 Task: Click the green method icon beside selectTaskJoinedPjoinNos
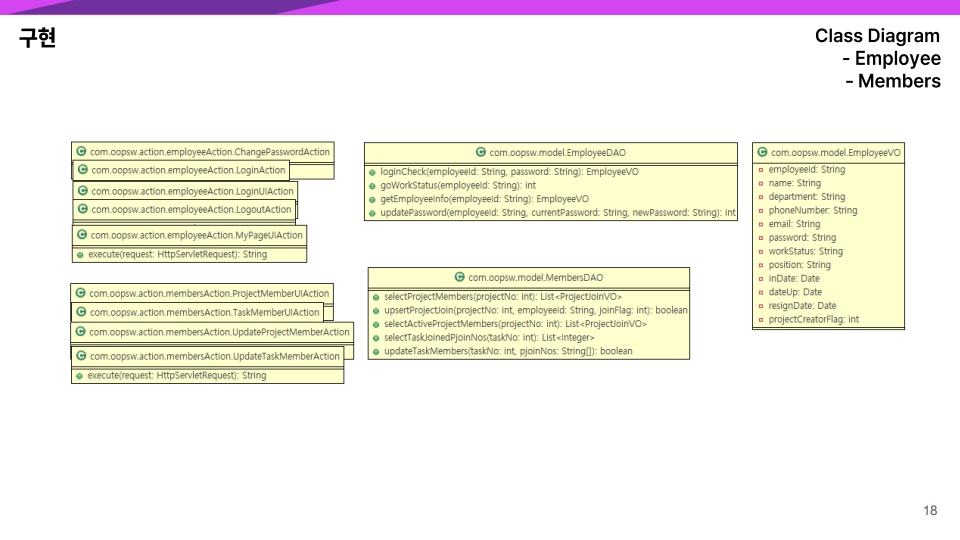[376, 339]
